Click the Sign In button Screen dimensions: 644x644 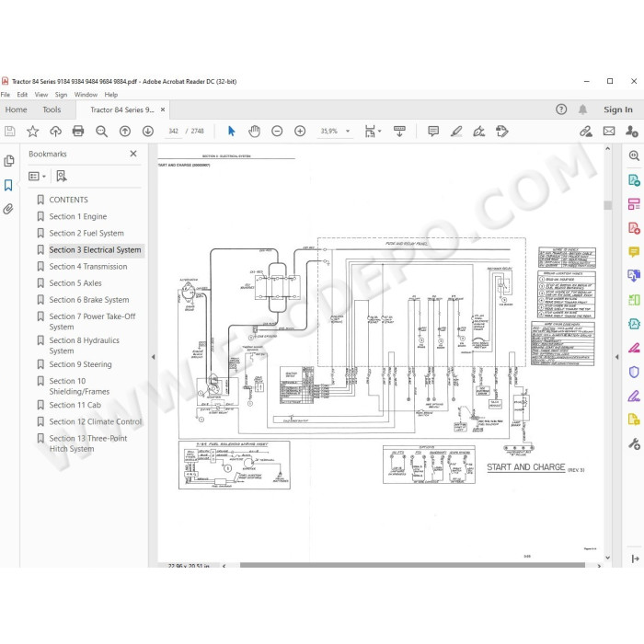pyautogui.click(x=618, y=109)
